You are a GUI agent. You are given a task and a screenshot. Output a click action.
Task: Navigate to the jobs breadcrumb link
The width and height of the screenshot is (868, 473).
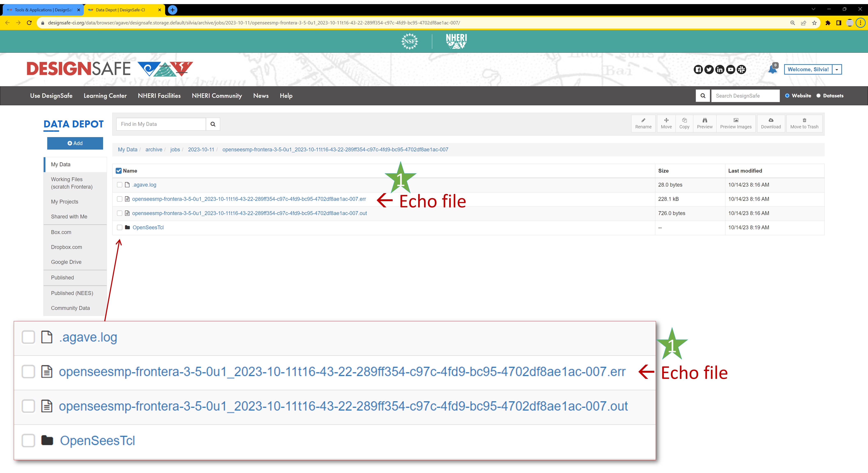coord(175,149)
